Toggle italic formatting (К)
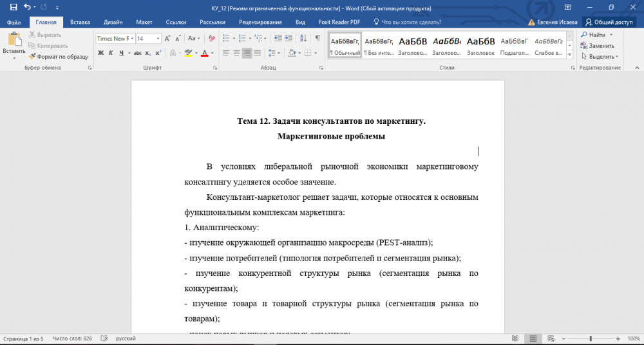The width and height of the screenshot is (644, 345). coord(111,53)
